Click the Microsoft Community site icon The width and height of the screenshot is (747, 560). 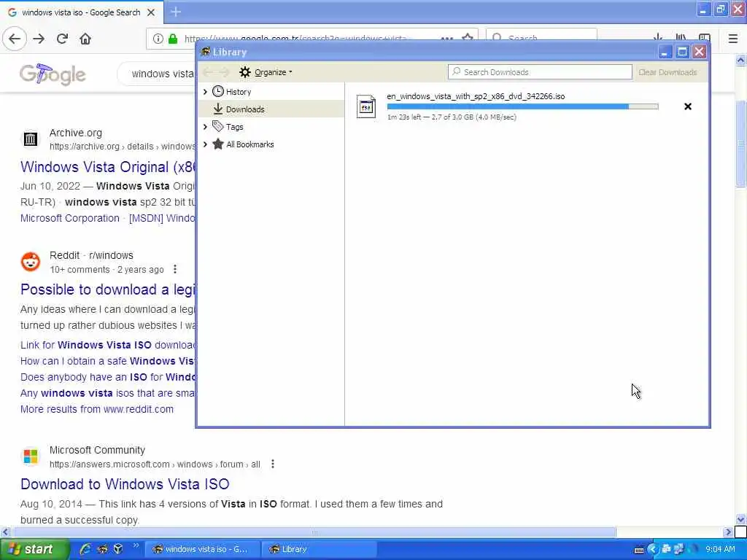coord(31,456)
